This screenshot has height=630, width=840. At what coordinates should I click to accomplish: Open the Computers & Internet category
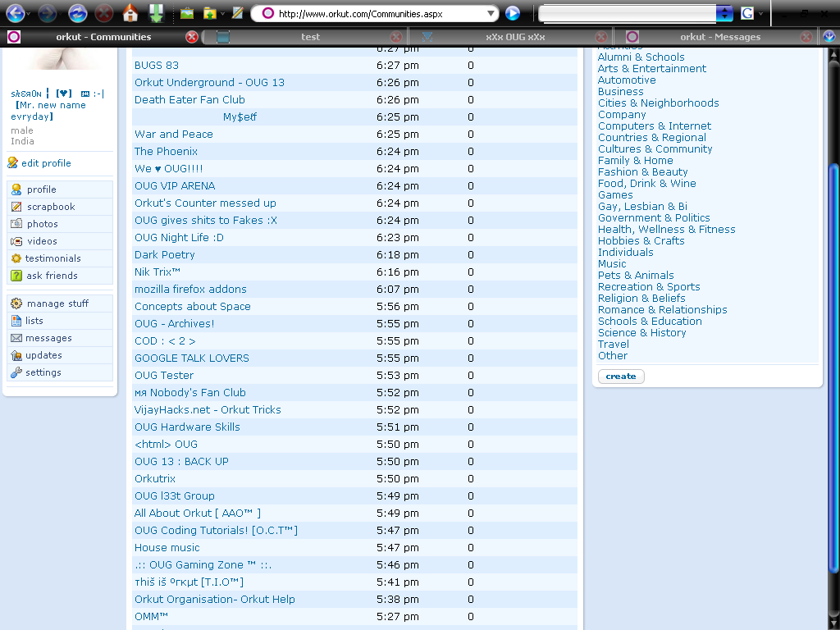pyautogui.click(x=654, y=126)
